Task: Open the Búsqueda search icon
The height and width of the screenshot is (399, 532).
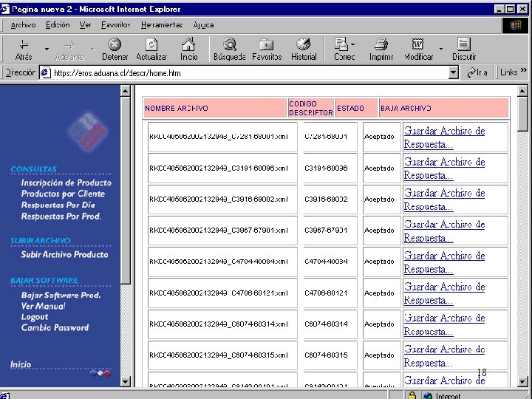Action: click(x=230, y=44)
